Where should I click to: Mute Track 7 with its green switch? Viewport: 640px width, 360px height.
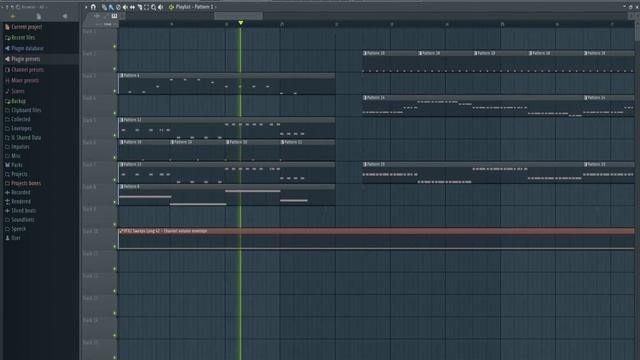click(x=114, y=180)
